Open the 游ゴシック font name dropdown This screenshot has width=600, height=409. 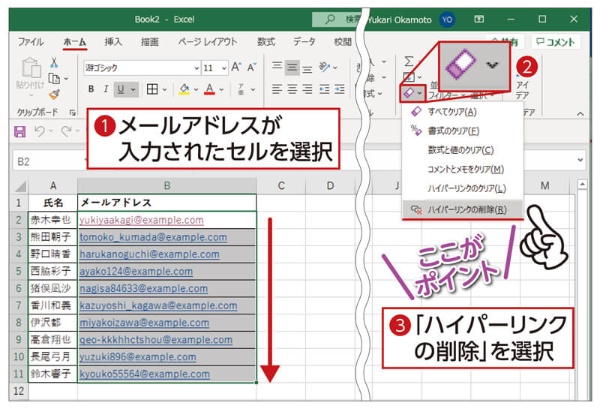pyautogui.click(x=196, y=68)
